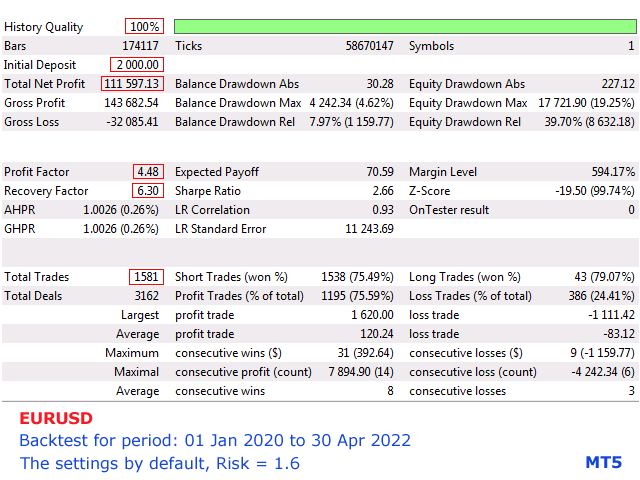Click Balance Drawdown Rel value 7.97% (1 159.77)
The height and width of the screenshot is (480, 640).
(x=351, y=122)
